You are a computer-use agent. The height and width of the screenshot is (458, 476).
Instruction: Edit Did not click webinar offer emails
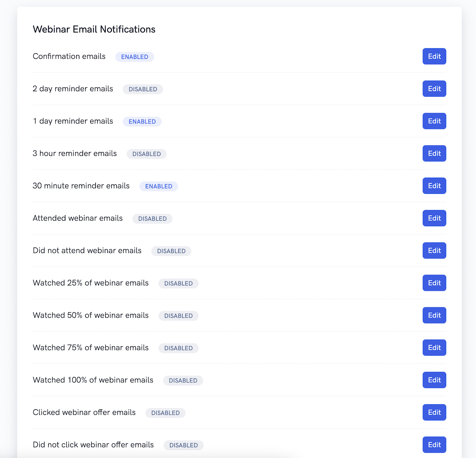(434, 445)
